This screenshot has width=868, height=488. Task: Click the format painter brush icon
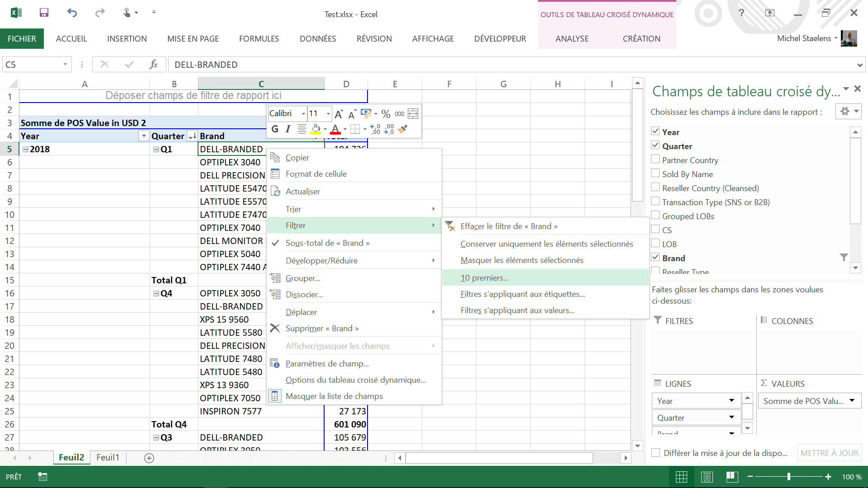(403, 129)
